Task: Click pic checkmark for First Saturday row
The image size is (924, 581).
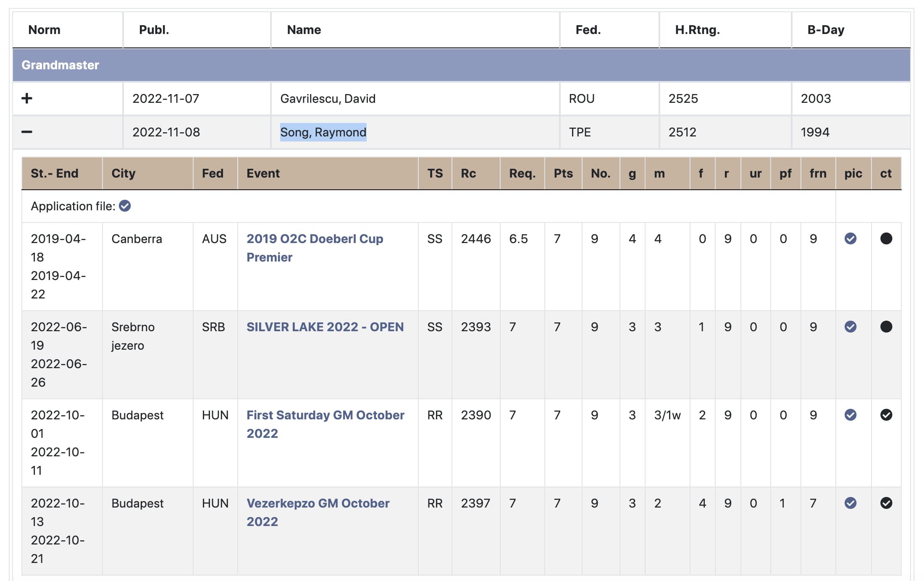Action: (850, 415)
